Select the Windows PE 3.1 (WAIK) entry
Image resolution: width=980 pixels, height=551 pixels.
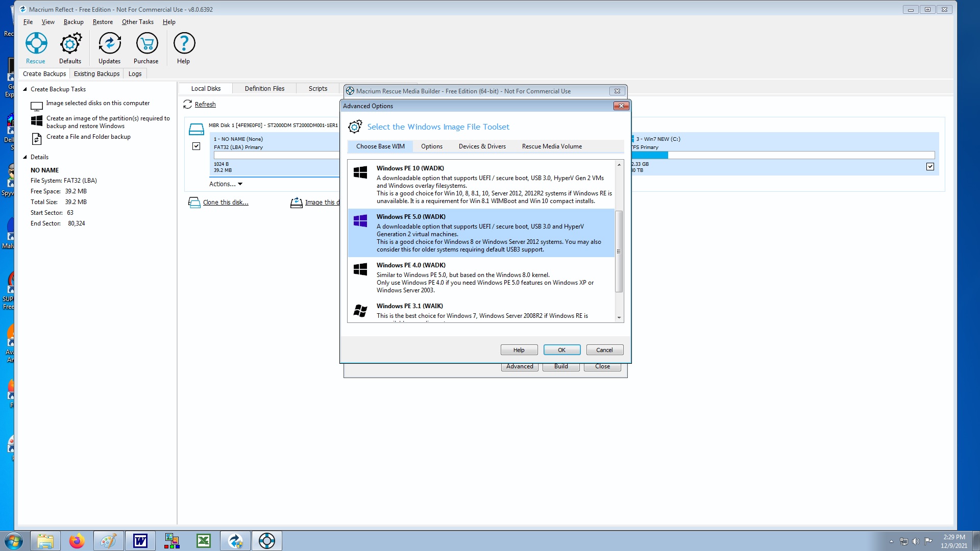pos(481,311)
